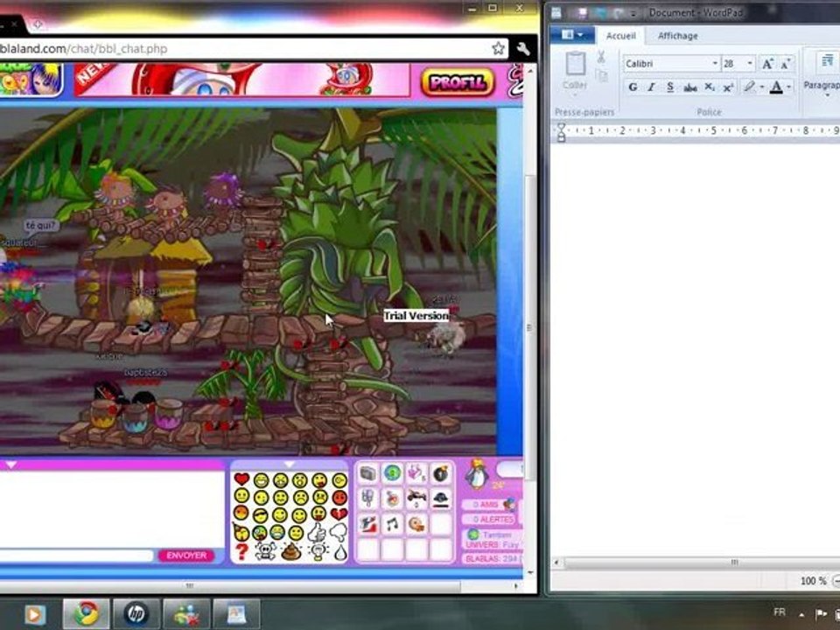Open Chrome's wrench settings menu
Image resolution: width=840 pixels, height=630 pixels.
(523, 49)
